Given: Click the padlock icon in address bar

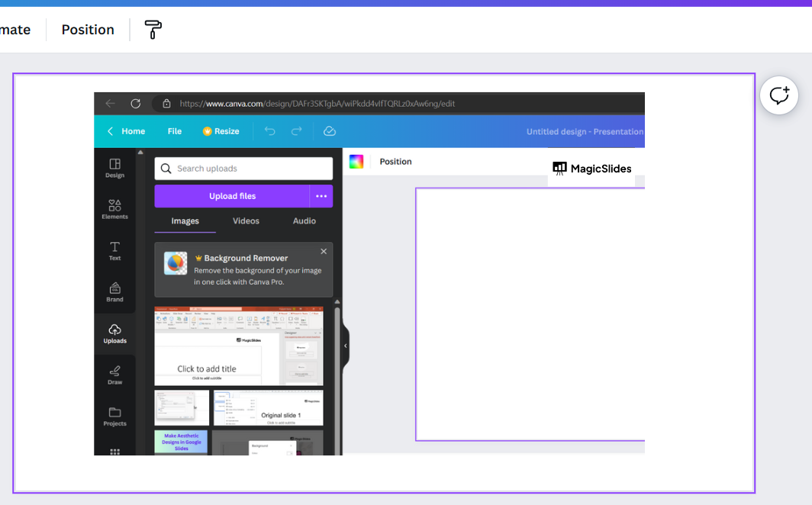Looking at the screenshot, I should point(166,104).
